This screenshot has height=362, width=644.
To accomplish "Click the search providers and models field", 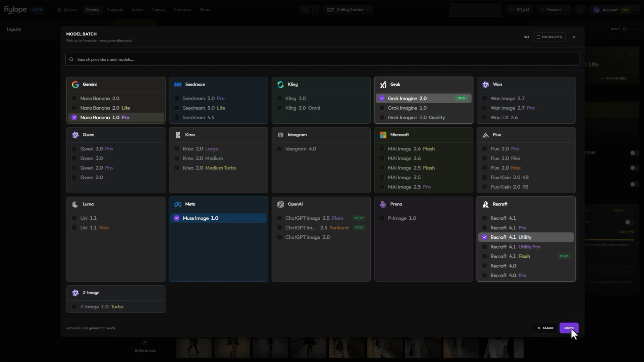I will coord(322,59).
